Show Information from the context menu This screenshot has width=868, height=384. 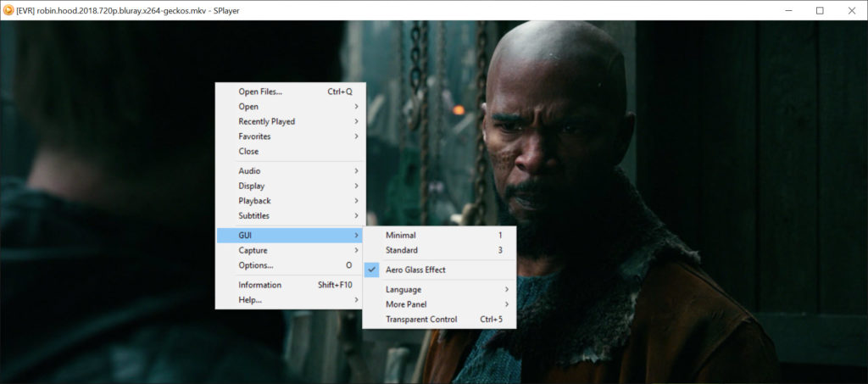(290, 285)
